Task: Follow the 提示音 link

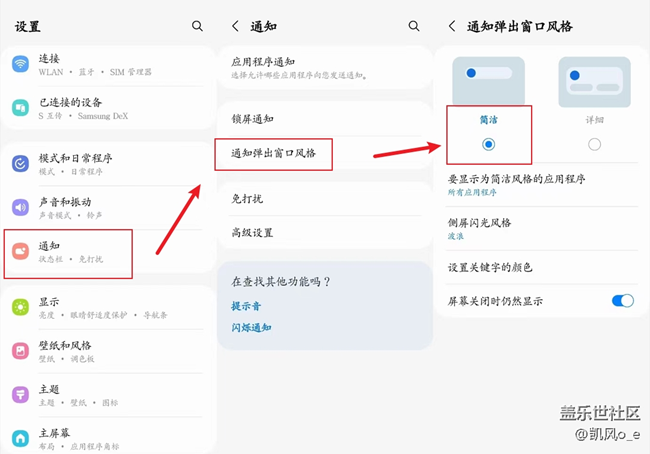Action: 246,306
